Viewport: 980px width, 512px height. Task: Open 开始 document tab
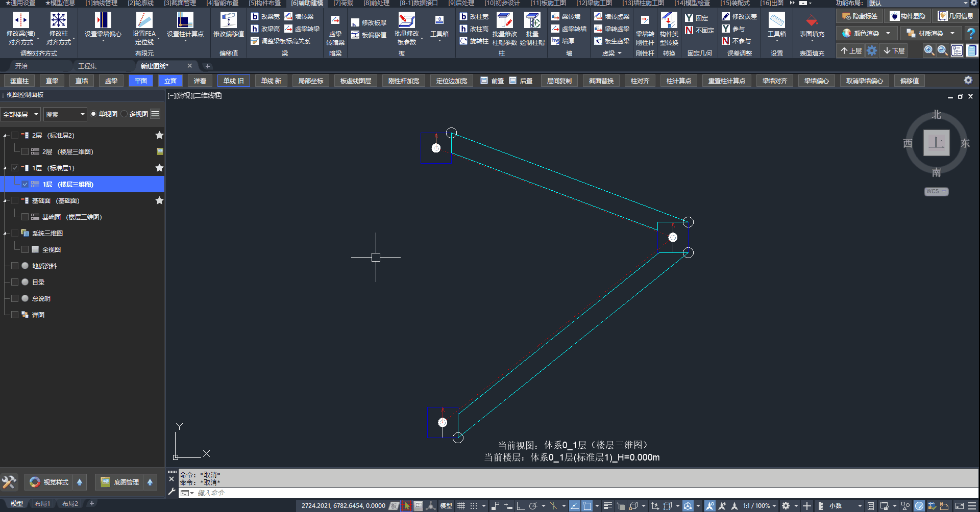[x=21, y=66]
